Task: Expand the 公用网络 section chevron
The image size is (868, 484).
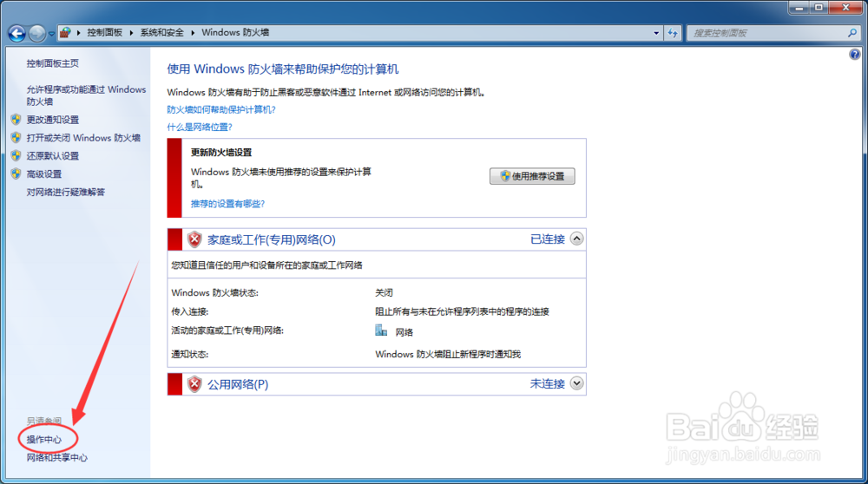Action: tap(577, 383)
